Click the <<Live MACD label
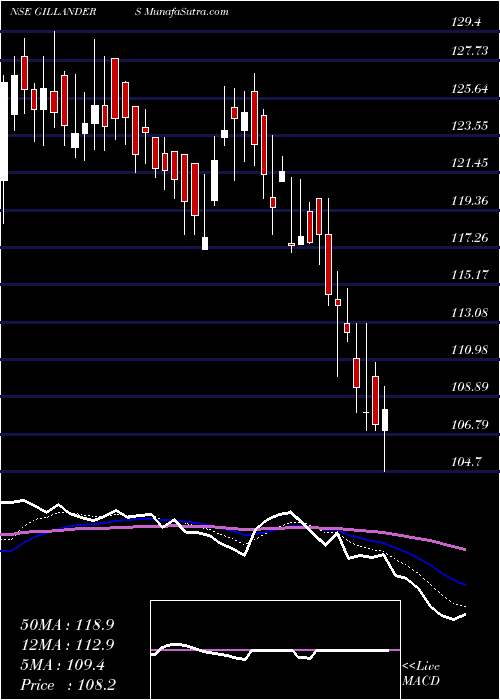The width and height of the screenshot is (500, 700). point(421,674)
